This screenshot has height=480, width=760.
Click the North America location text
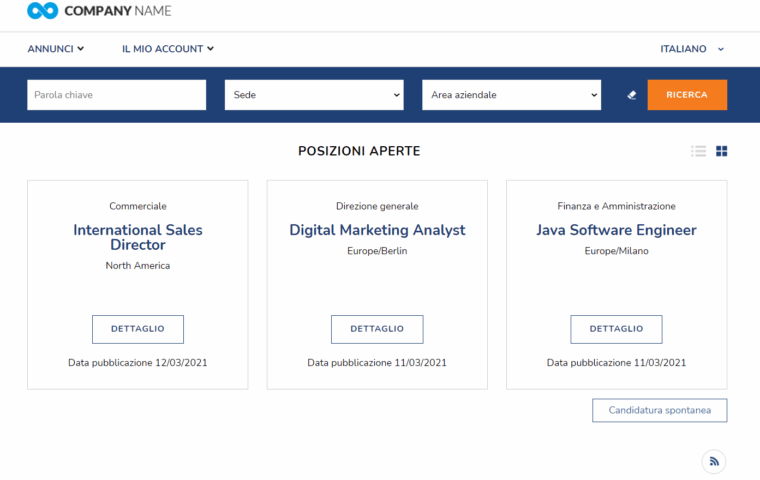(x=138, y=266)
